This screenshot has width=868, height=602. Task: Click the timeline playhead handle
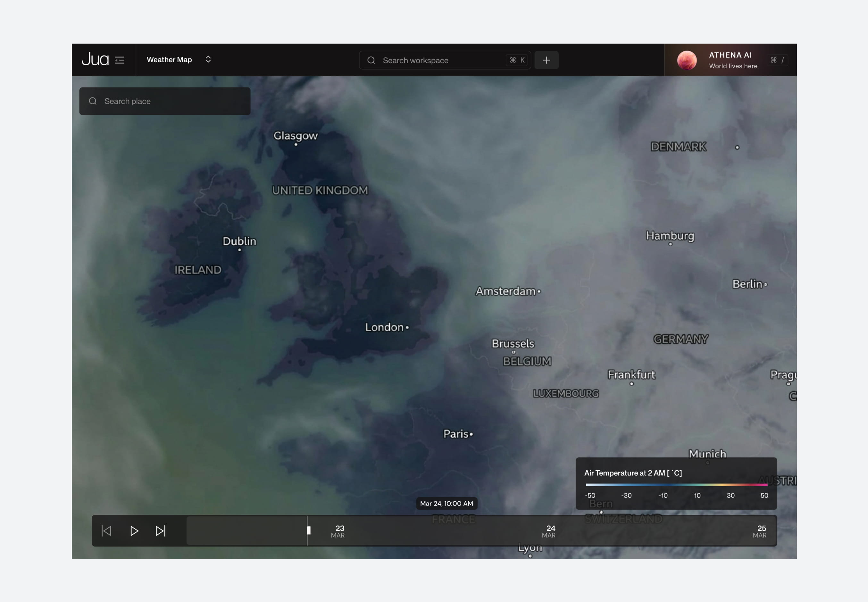(308, 530)
